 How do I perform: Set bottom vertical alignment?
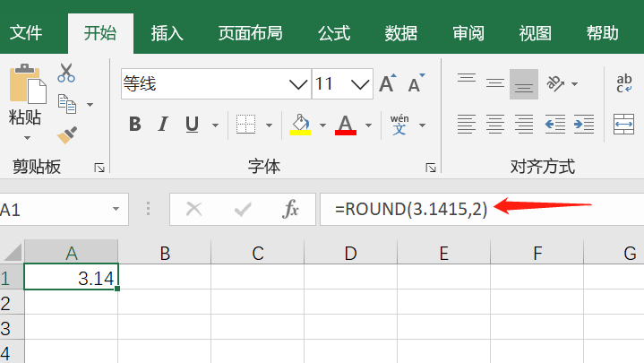coord(524,84)
